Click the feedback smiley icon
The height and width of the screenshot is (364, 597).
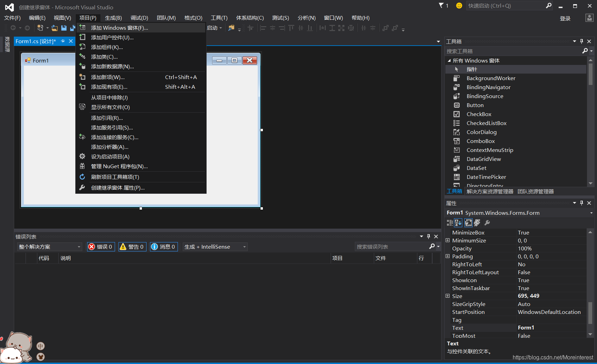[x=459, y=6]
